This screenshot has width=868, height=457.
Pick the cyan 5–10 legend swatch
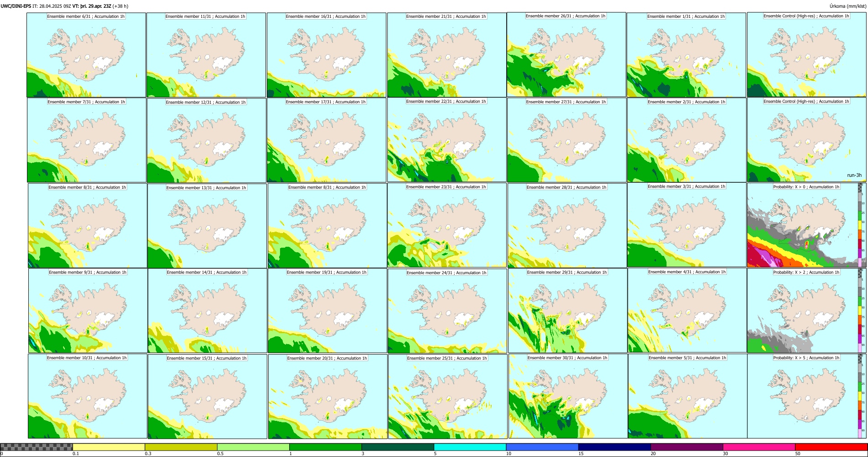click(470, 447)
